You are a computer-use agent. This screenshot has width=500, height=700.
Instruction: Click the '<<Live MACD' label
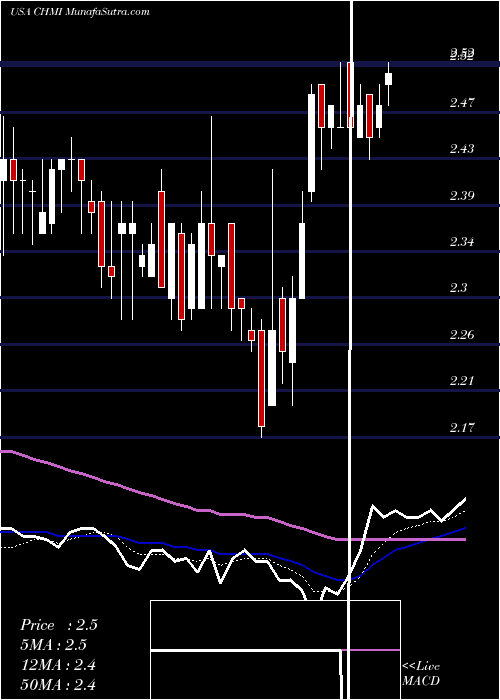421,674
